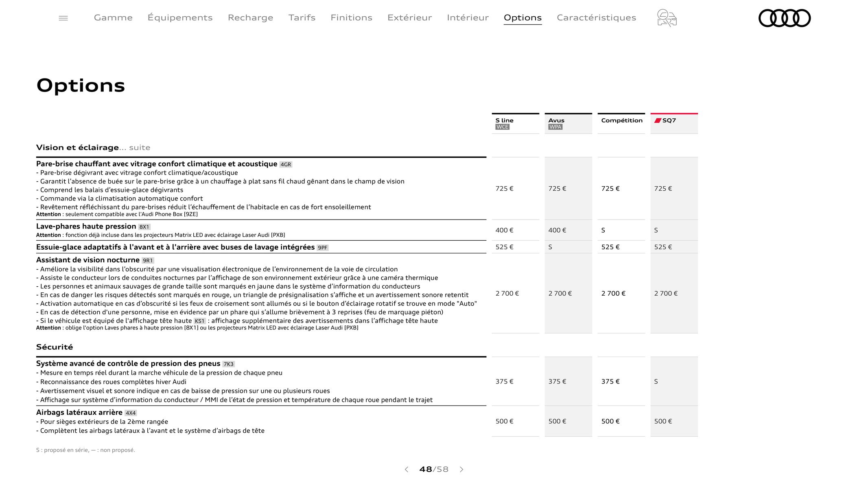Open the Gamme tab
This screenshot has width=868, height=488.
point(113,17)
